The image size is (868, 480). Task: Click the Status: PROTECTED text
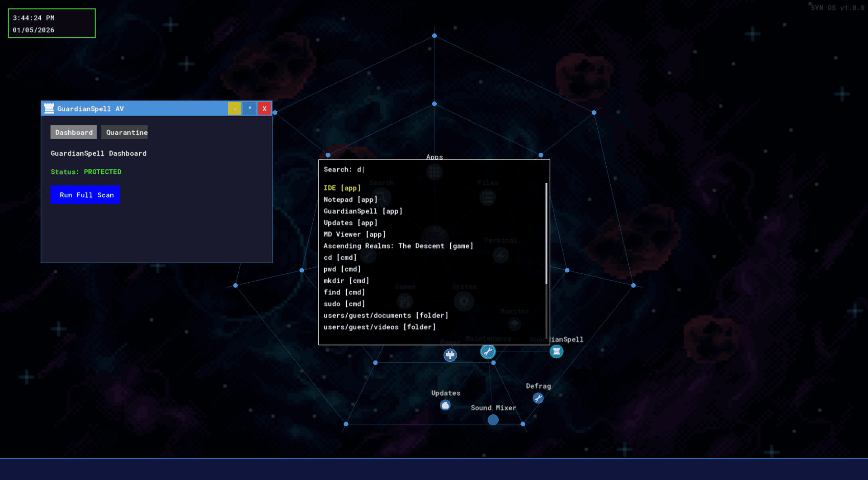[86, 172]
